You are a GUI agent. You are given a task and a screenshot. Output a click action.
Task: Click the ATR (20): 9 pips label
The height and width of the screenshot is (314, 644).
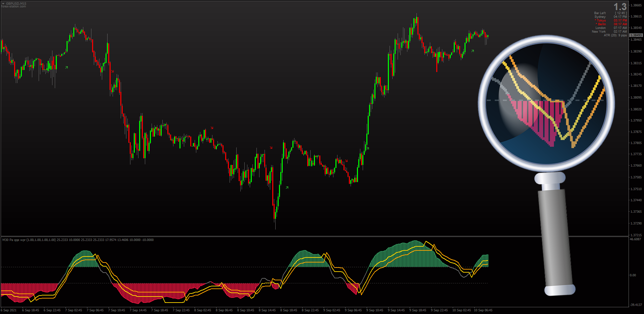615,35
